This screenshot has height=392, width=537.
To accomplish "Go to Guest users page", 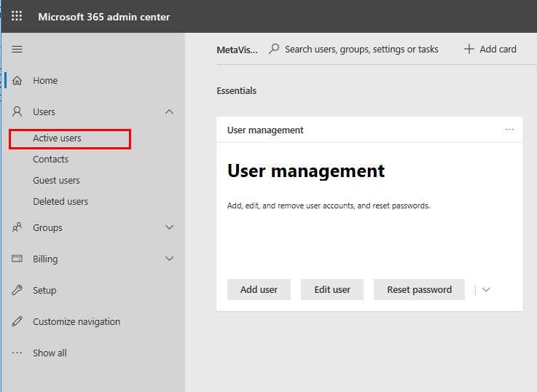I will pyautogui.click(x=56, y=181).
